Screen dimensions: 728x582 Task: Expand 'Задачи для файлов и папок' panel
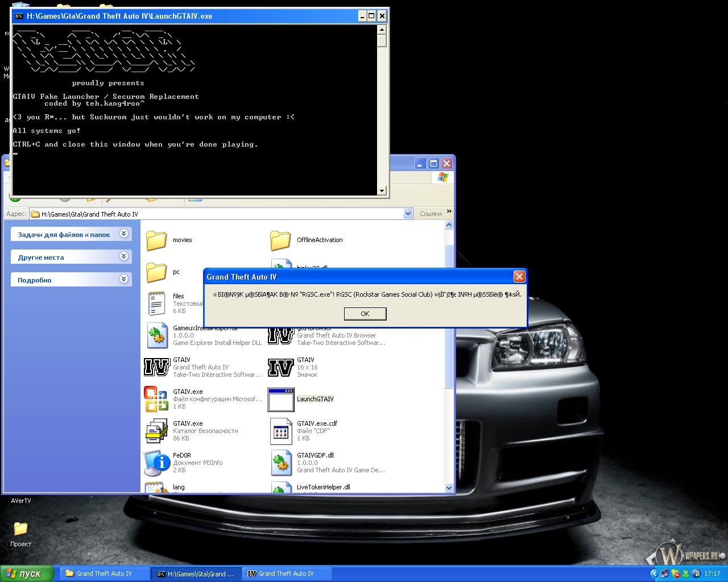coord(123,234)
